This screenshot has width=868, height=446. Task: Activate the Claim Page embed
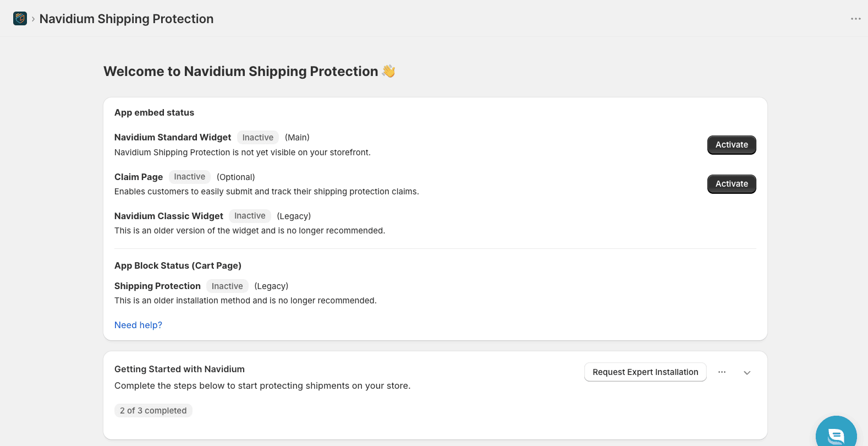click(x=732, y=184)
